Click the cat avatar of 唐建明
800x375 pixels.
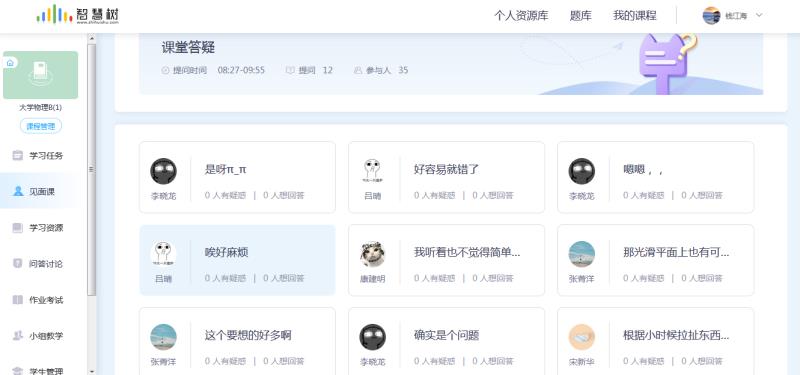tap(372, 254)
